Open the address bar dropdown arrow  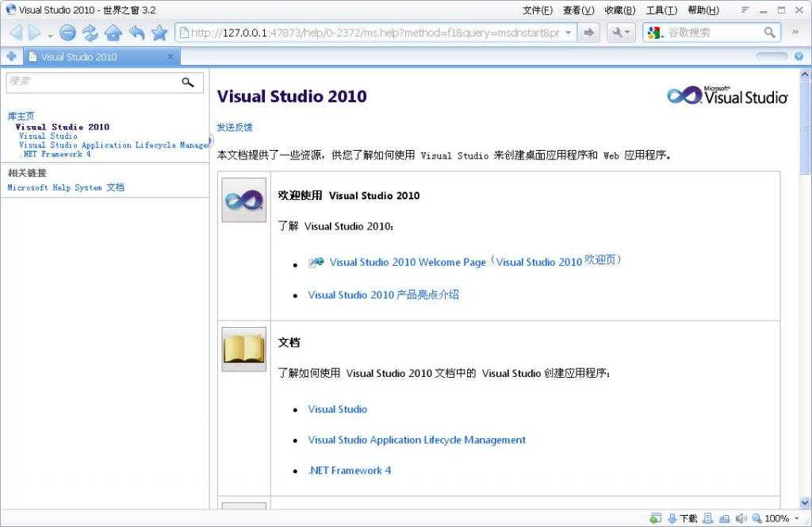568,33
